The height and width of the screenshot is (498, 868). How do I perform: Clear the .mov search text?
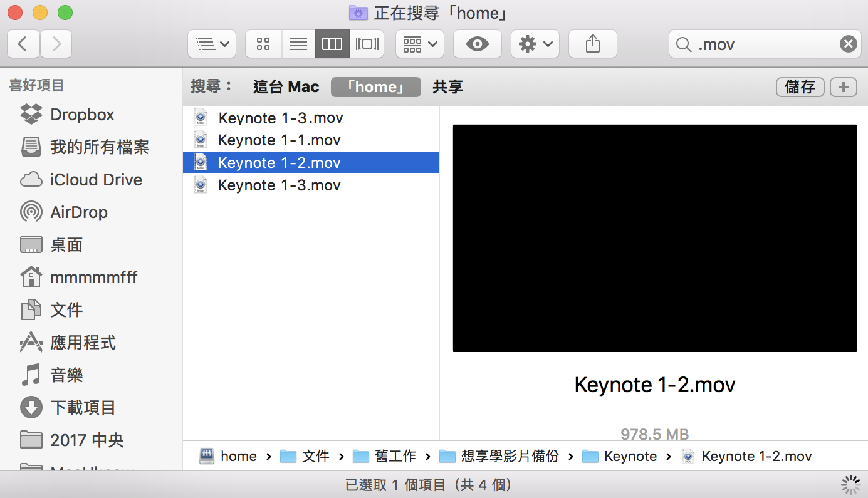(x=847, y=44)
